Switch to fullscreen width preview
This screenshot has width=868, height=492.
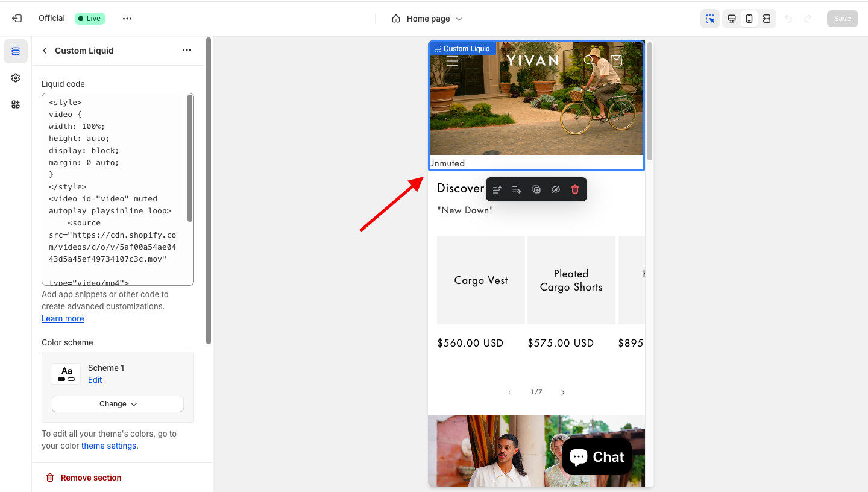tap(767, 19)
